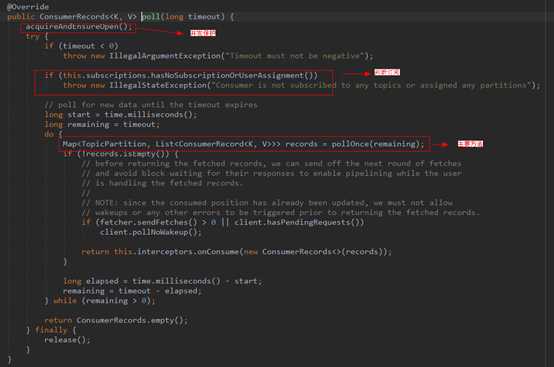Click client.hasPendingRequests() call
Screen dimensions: 554x367
coord(297,222)
